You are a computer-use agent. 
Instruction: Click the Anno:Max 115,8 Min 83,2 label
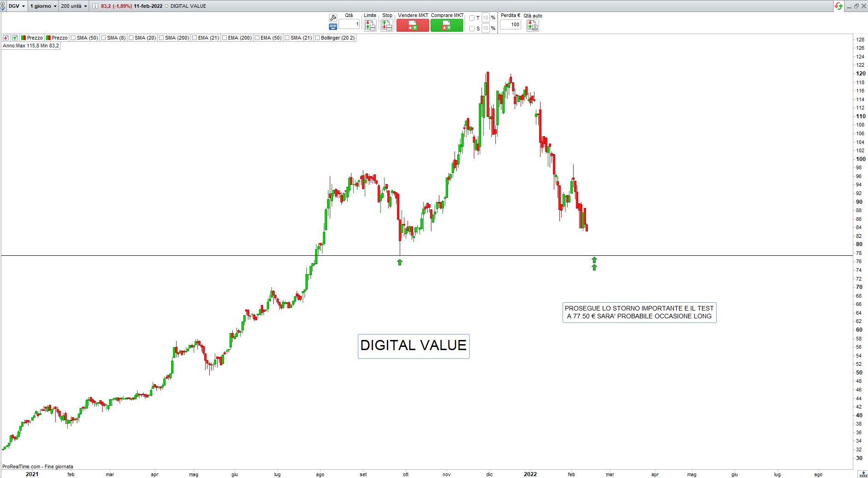click(31, 46)
